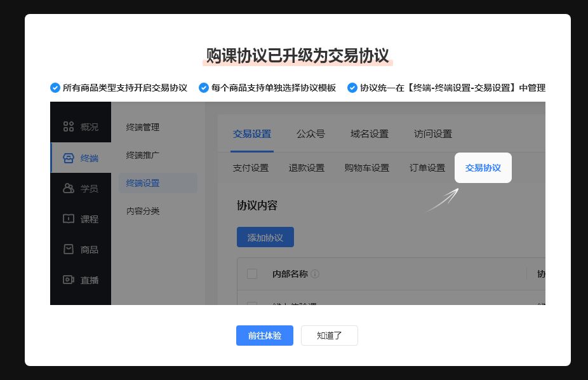The height and width of the screenshot is (380, 588).
Task: Click the info icon beside 内部名称
Action: tap(315, 274)
